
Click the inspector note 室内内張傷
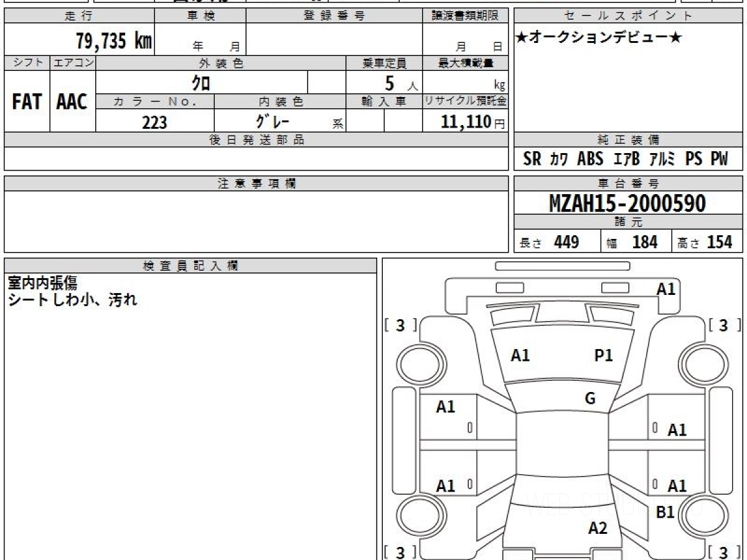(42, 283)
